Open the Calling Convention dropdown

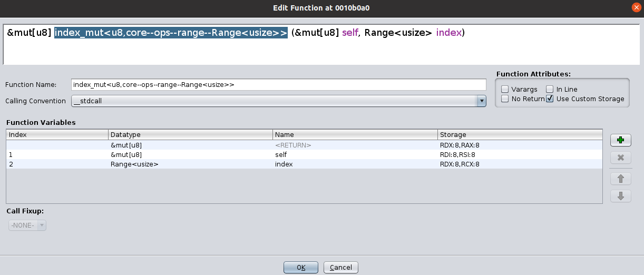pos(481,101)
